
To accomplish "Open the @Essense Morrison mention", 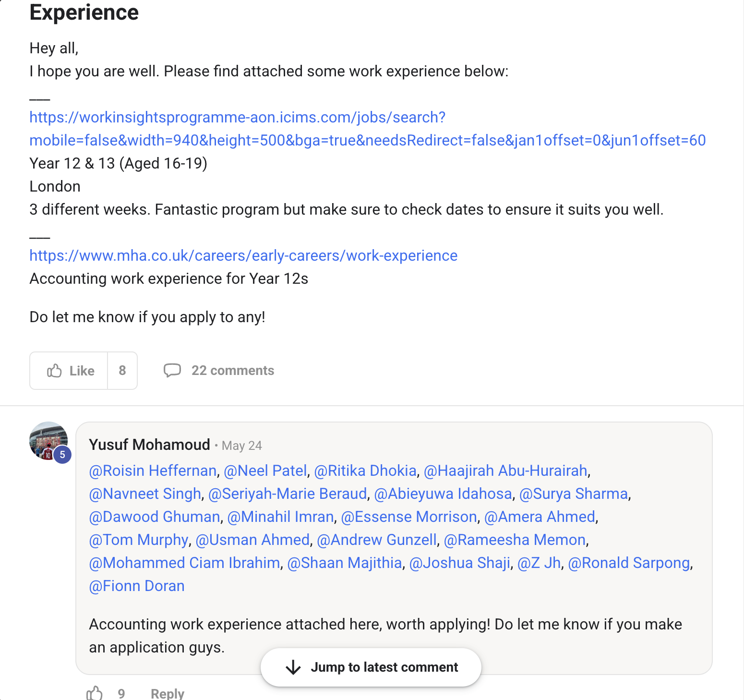I will click(x=409, y=517).
